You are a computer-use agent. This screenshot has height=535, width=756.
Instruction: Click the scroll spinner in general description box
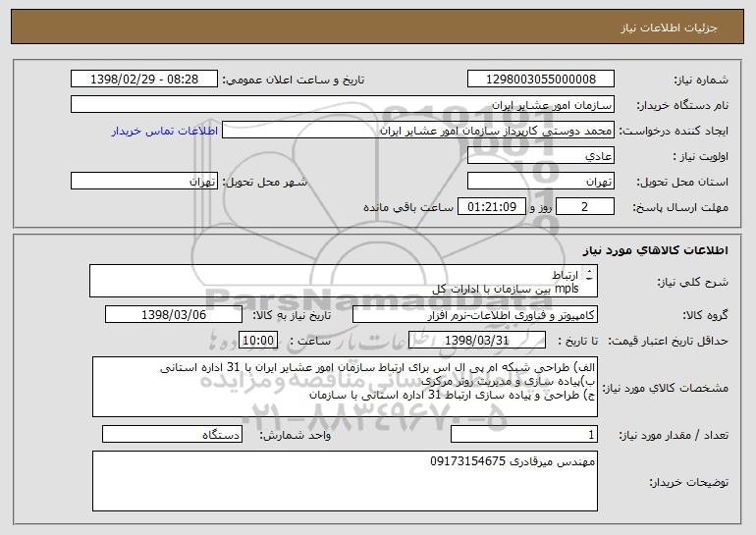[589, 276]
